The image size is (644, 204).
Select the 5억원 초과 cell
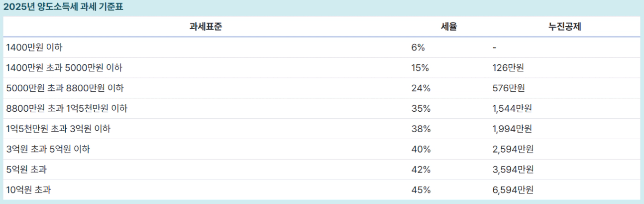point(206,170)
